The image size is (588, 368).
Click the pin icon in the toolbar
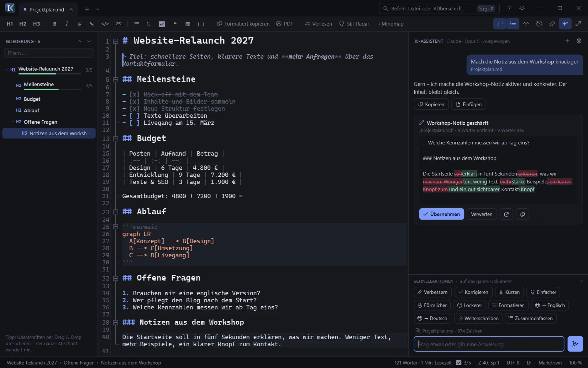[x=552, y=24]
